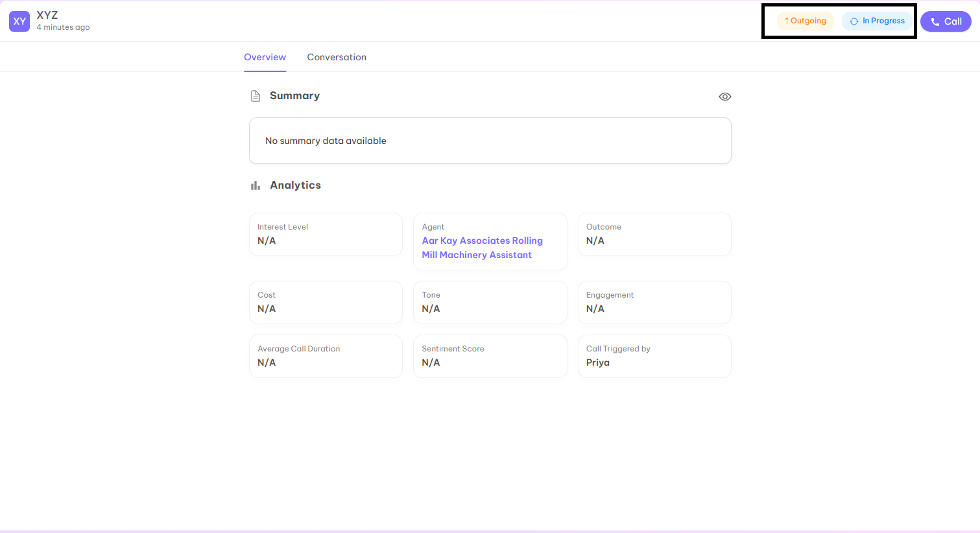980x533 pixels.
Task: Click the upward arrow in the Outgoing badge
Action: [787, 20]
